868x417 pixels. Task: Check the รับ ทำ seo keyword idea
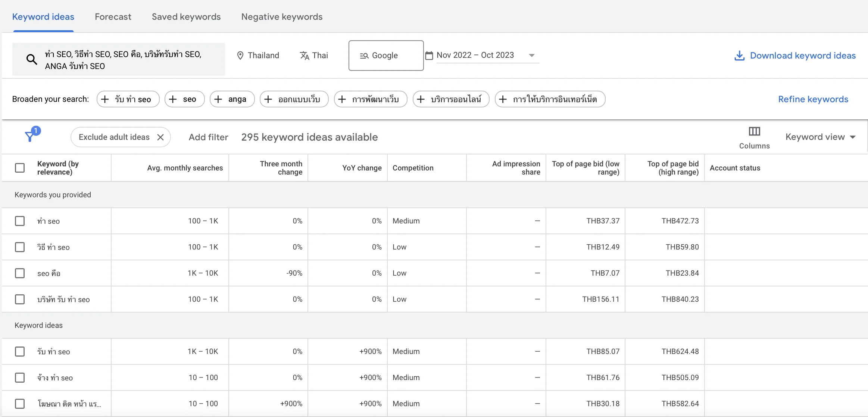[x=20, y=351]
